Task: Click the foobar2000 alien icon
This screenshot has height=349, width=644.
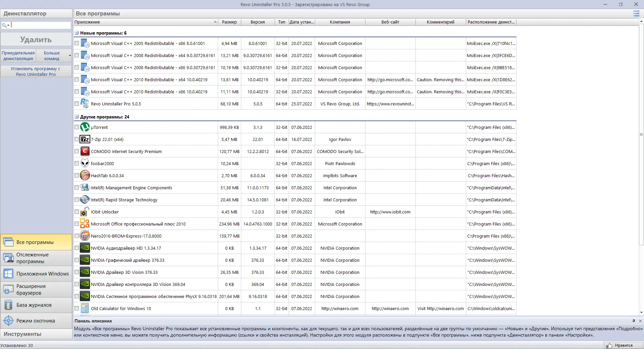Action: (x=85, y=163)
